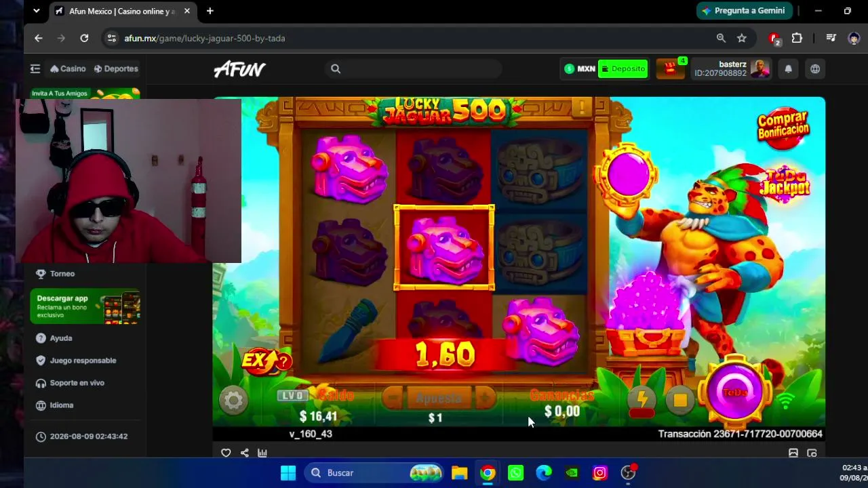Viewport: 868px width, 488px height.
Task: Open Instagram from the taskbar
Action: (600, 472)
